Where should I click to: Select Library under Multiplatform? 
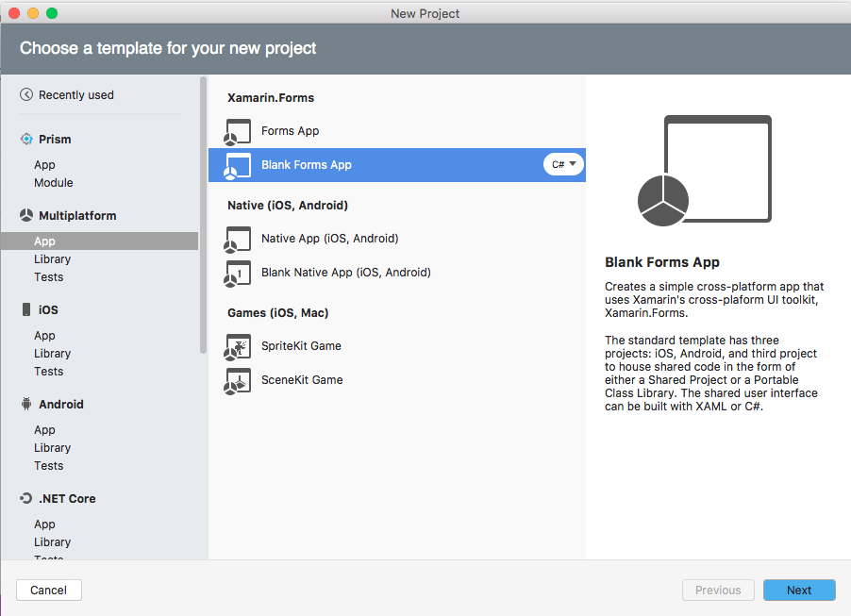pyautogui.click(x=53, y=259)
